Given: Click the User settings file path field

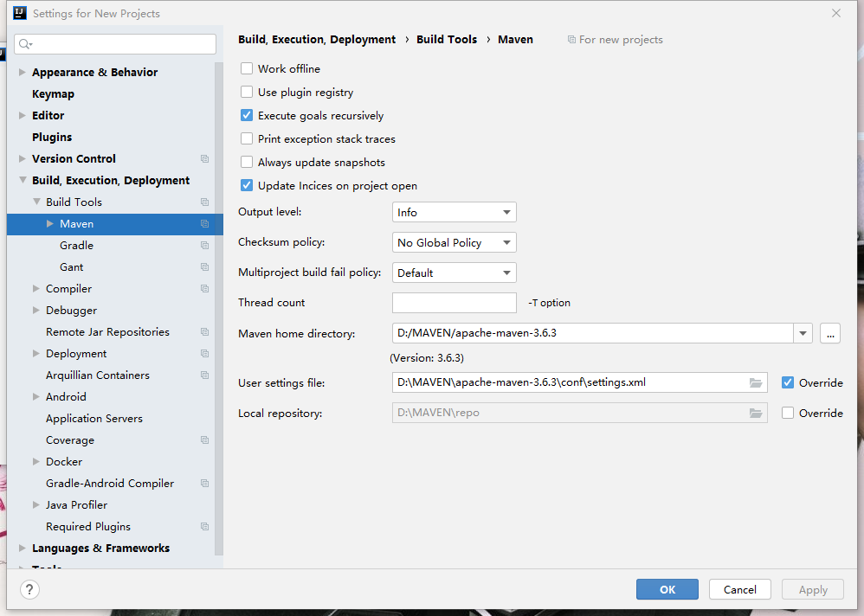Looking at the screenshot, I should tap(580, 382).
